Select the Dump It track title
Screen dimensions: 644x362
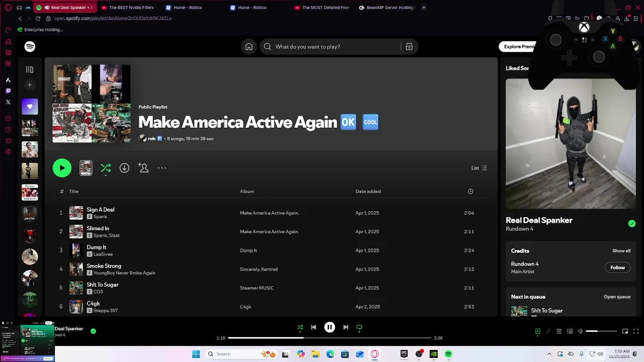coord(96,247)
